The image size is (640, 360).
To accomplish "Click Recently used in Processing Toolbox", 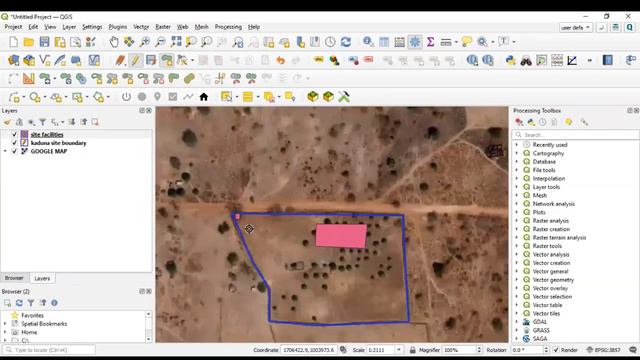I will [x=550, y=145].
